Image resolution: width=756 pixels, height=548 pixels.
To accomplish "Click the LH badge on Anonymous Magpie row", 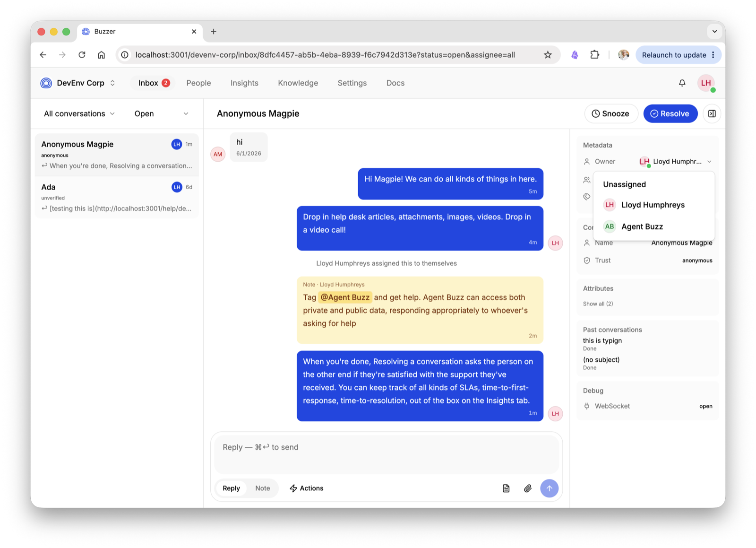I will click(177, 144).
